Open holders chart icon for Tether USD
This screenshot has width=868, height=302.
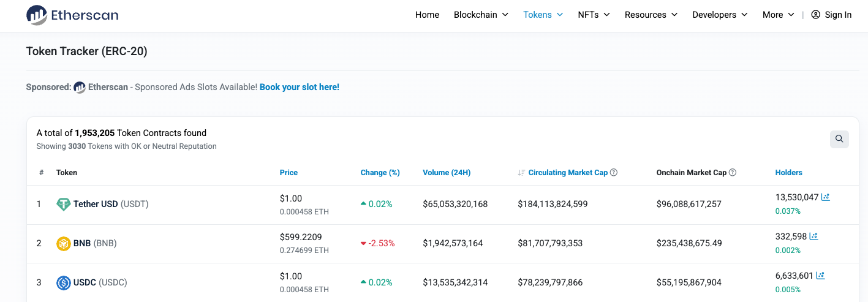(x=825, y=197)
